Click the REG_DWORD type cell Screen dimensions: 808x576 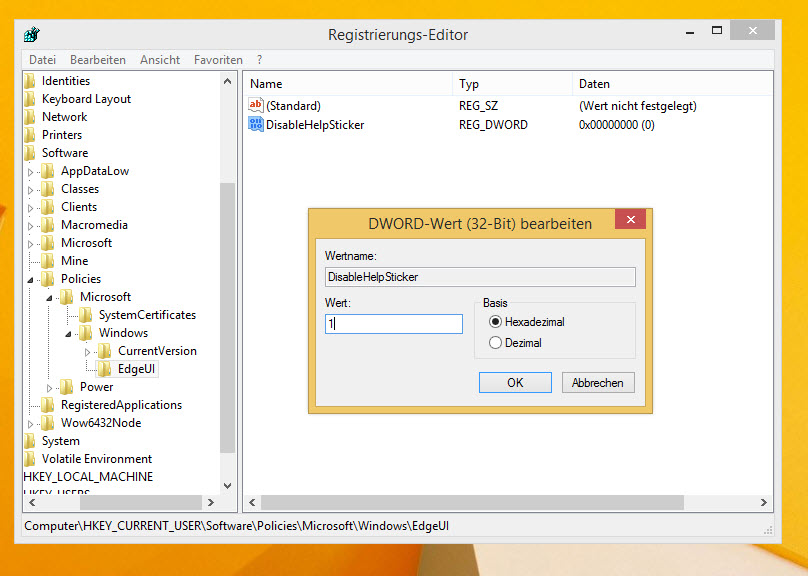(x=493, y=125)
